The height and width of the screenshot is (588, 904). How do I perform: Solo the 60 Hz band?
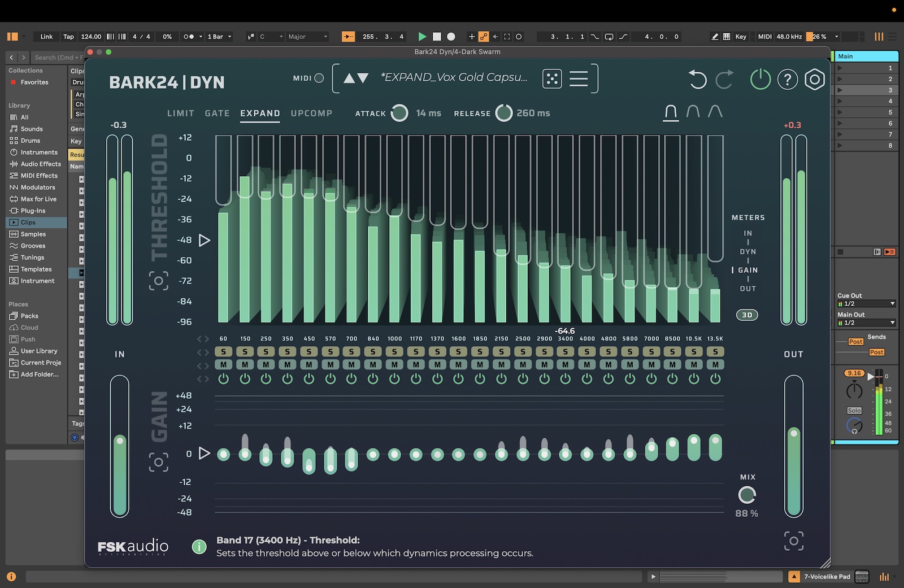[224, 352]
